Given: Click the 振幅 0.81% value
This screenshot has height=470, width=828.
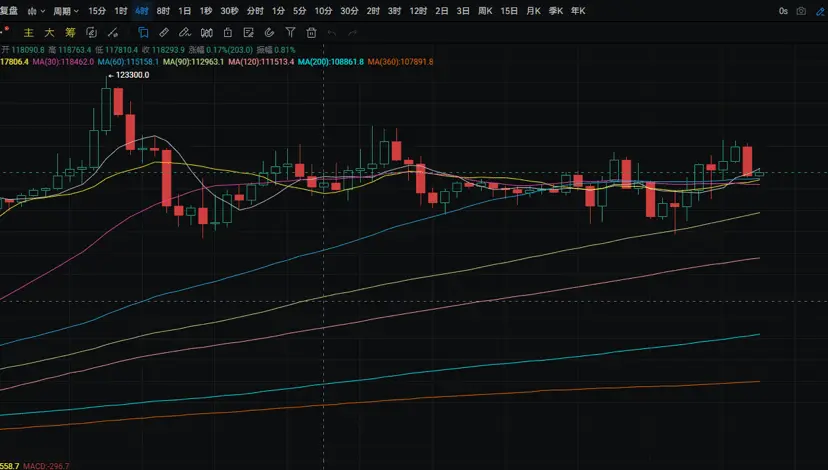Looking at the screenshot, I should click(276, 50).
